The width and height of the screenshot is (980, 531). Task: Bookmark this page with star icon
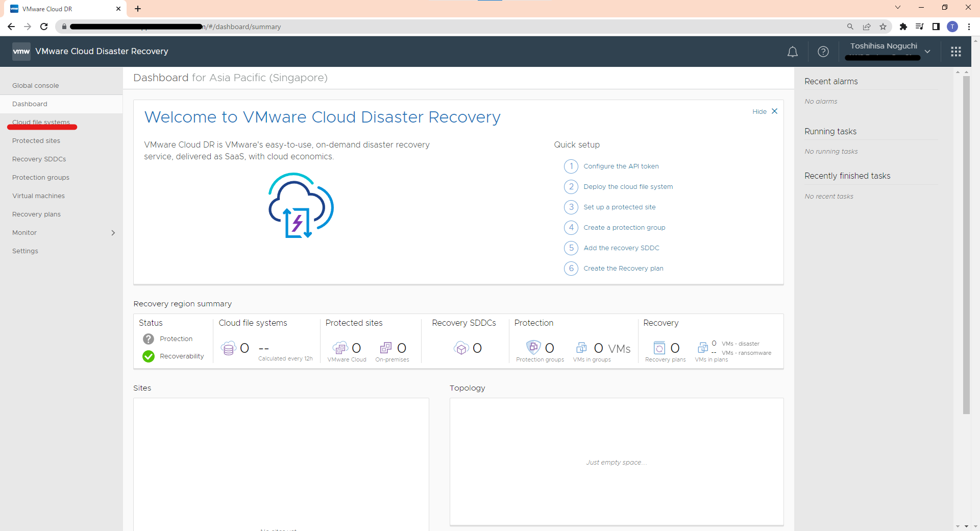[x=883, y=27]
